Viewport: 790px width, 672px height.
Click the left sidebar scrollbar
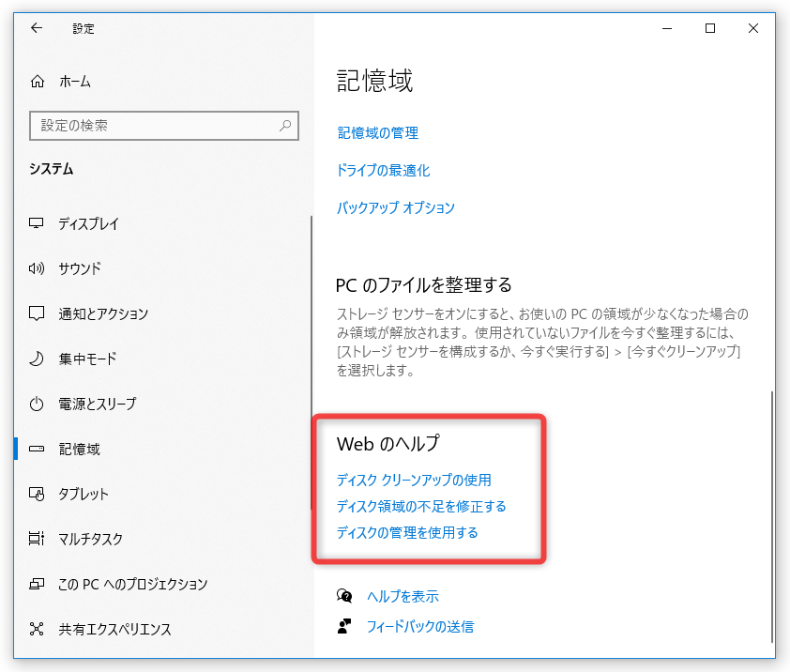(311, 363)
